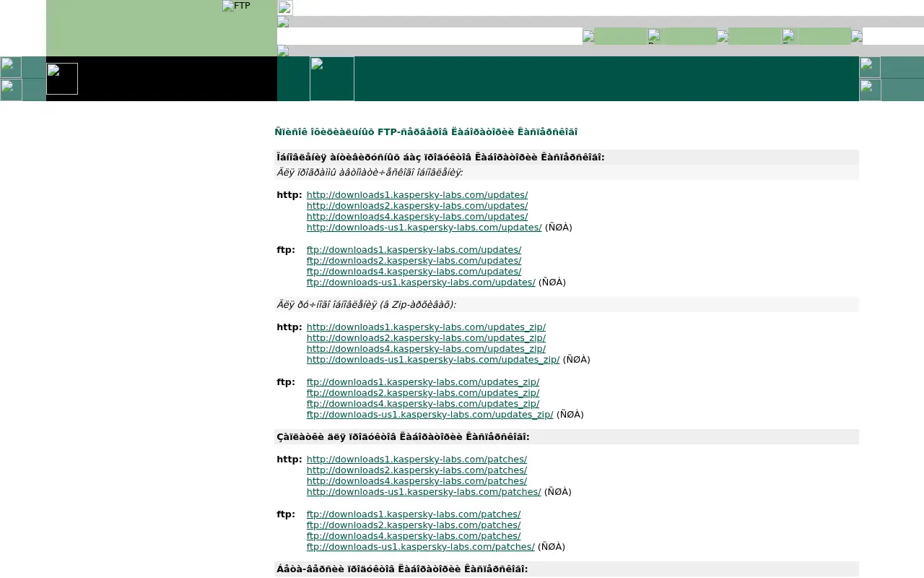The width and height of the screenshot is (924, 578).
Task: Open ftp://downloads2.kaspersky-labs.com/updates/ link
Action: point(414,261)
